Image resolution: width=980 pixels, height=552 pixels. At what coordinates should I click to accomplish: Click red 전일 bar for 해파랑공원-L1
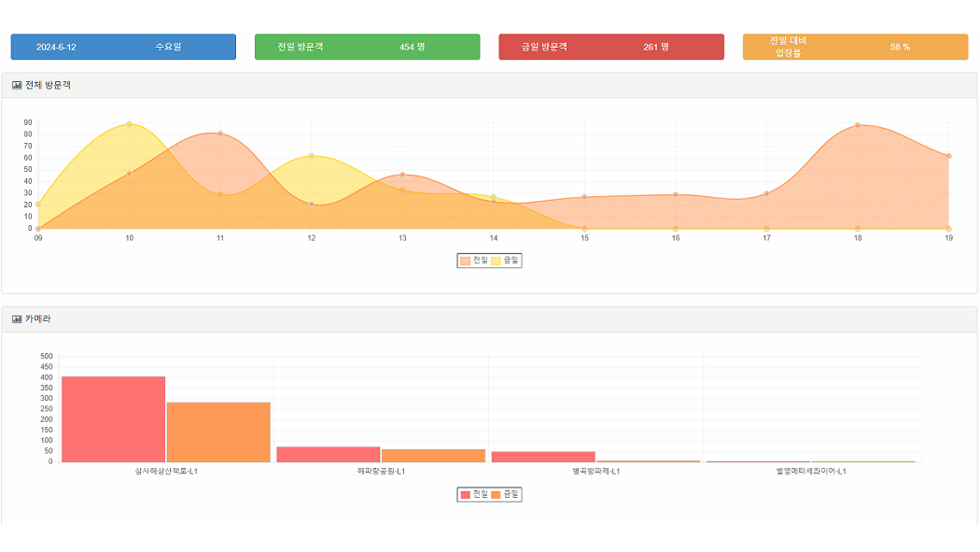(x=328, y=454)
